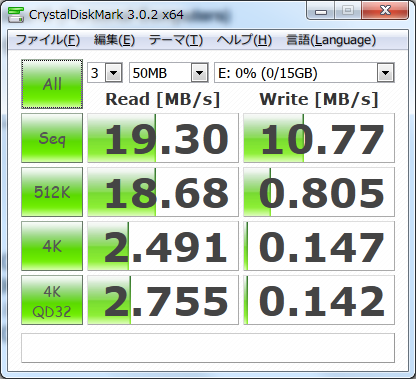This screenshot has height=379, width=416.
Task: Click the CrystalDiskMark title bar icon
Action: click(x=16, y=15)
